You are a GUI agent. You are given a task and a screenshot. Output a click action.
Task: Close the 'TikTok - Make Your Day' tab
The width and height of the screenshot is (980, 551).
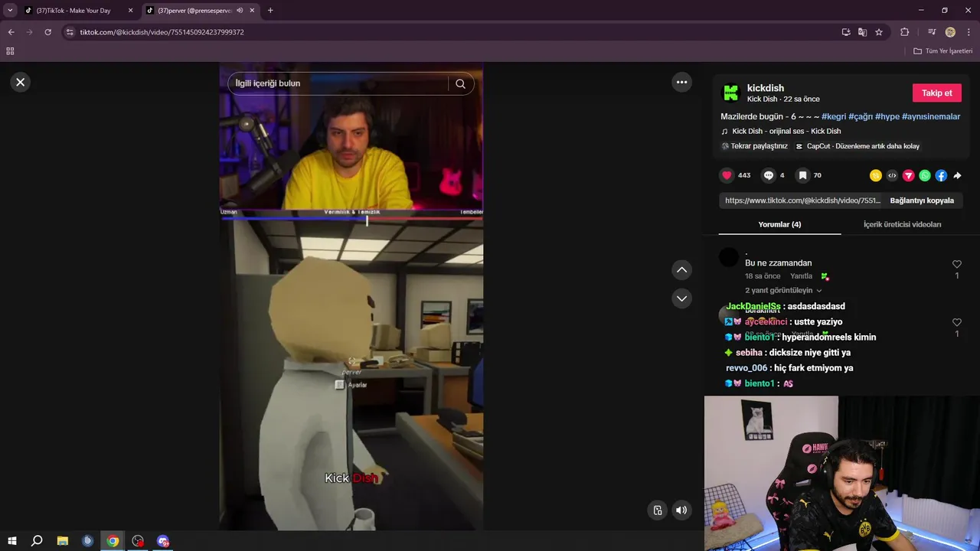[130, 11]
